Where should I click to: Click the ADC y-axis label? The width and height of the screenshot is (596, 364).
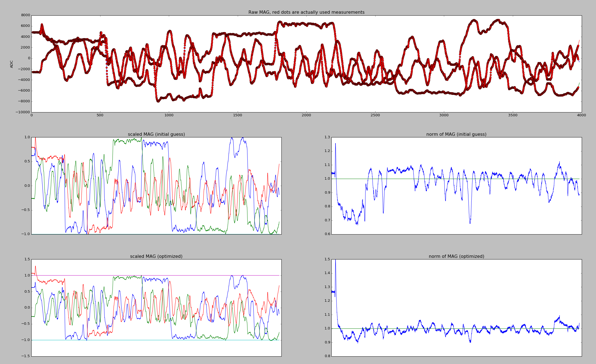(12, 64)
